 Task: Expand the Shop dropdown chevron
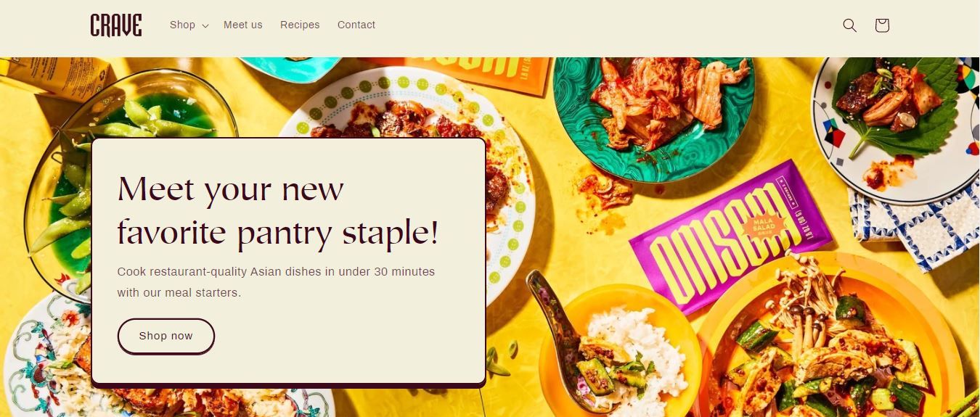coord(205,25)
